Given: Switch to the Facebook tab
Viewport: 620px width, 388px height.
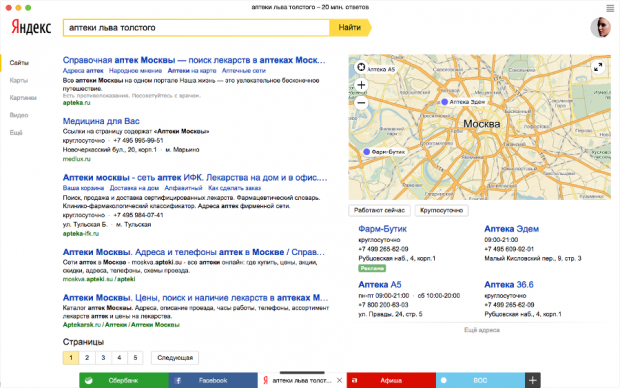Looking at the screenshot, I should click(x=213, y=380).
